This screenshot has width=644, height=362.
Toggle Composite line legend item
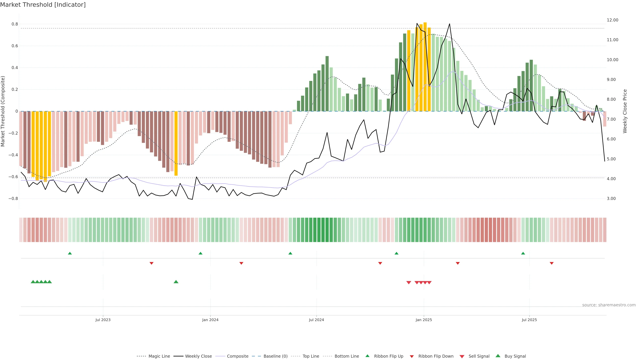(237, 356)
